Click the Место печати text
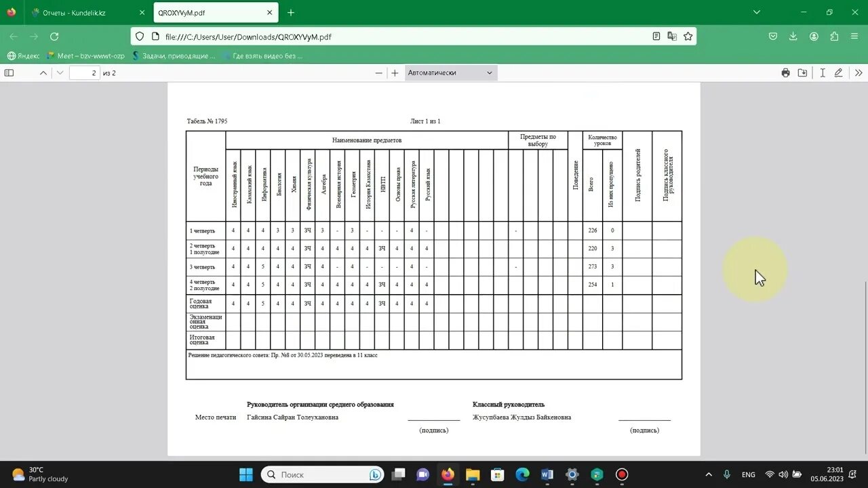 [216, 418]
